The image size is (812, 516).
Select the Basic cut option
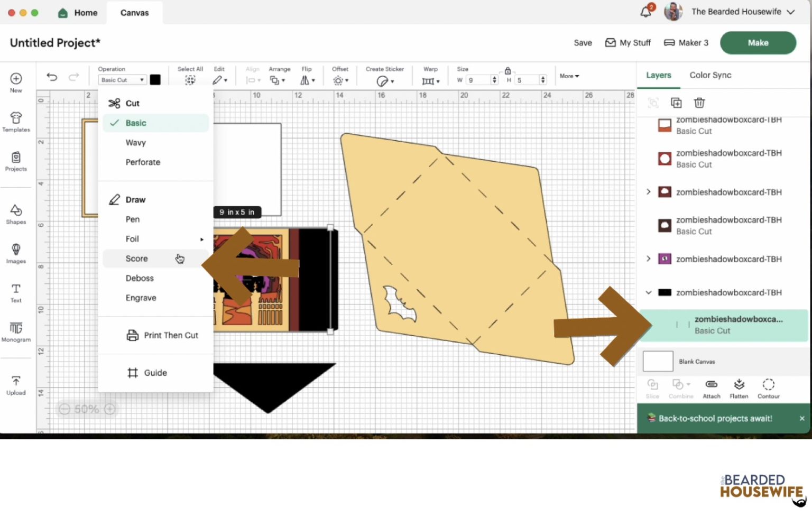[136, 123]
